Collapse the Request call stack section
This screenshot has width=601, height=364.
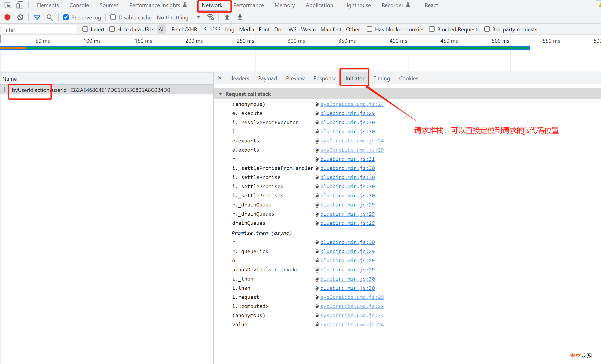pos(220,94)
